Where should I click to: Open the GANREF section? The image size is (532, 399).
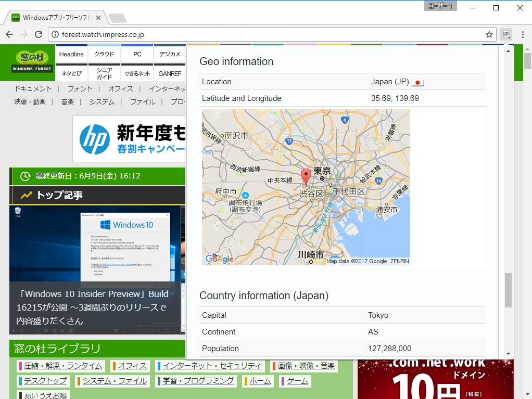[x=169, y=73]
